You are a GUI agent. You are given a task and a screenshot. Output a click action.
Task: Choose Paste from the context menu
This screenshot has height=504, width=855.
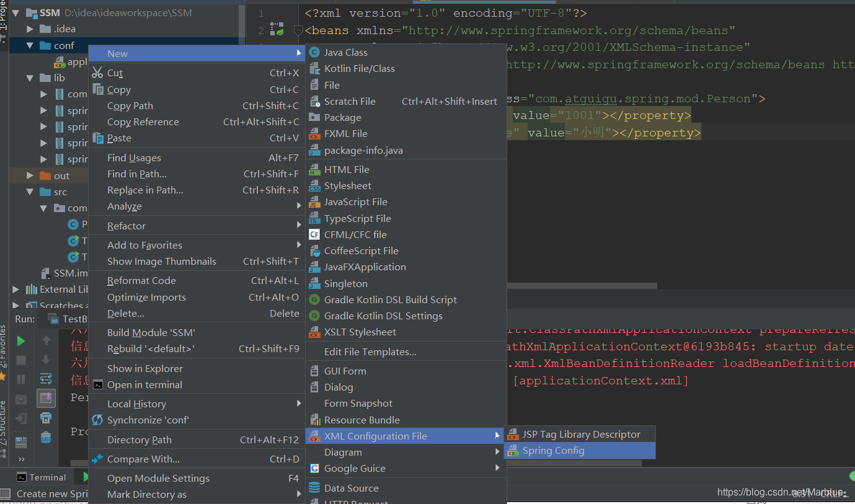coord(197,138)
